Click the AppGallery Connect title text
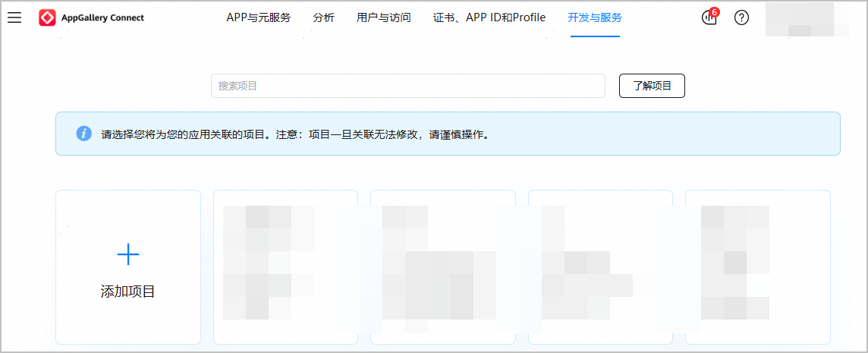The height and width of the screenshot is (353, 868). click(x=102, y=17)
